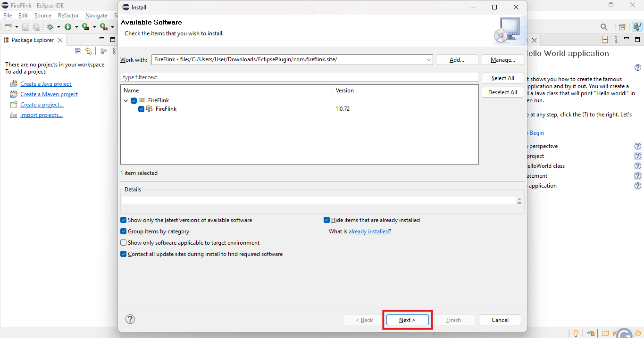644x338 pixels.
Task: Open the Run dropdown arrow in toolbar
Action: coord(76,27)
